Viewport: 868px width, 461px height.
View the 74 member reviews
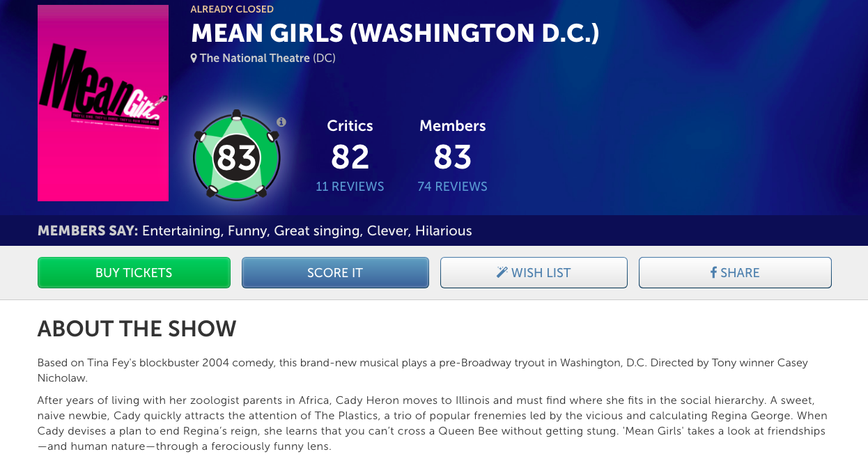coord(452,187)
